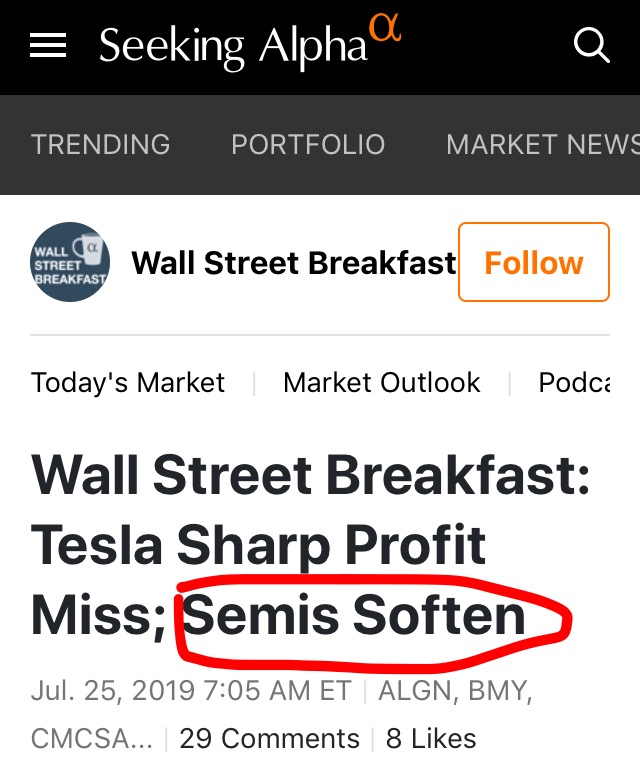640x758 pixels.
Task: Click the Jul. 25, 2019 publish date
Action: (x=191, y=691)
